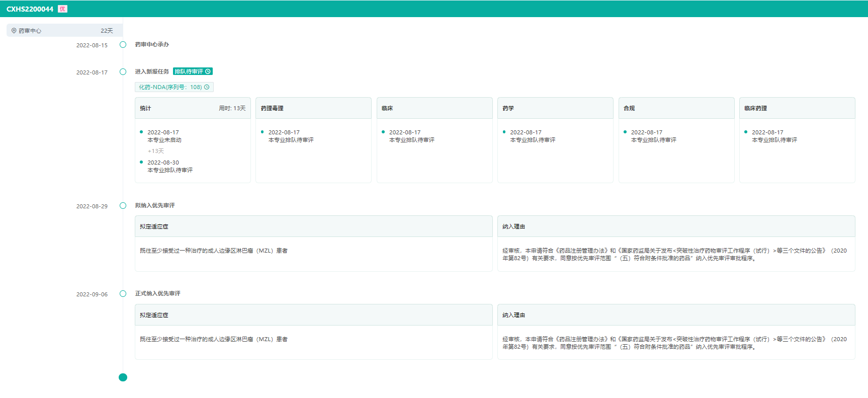Click the 2022-08-17 timeline circle marker
Image resolution: width=868 pixels, height=398 pixels.
coord(123,72)
